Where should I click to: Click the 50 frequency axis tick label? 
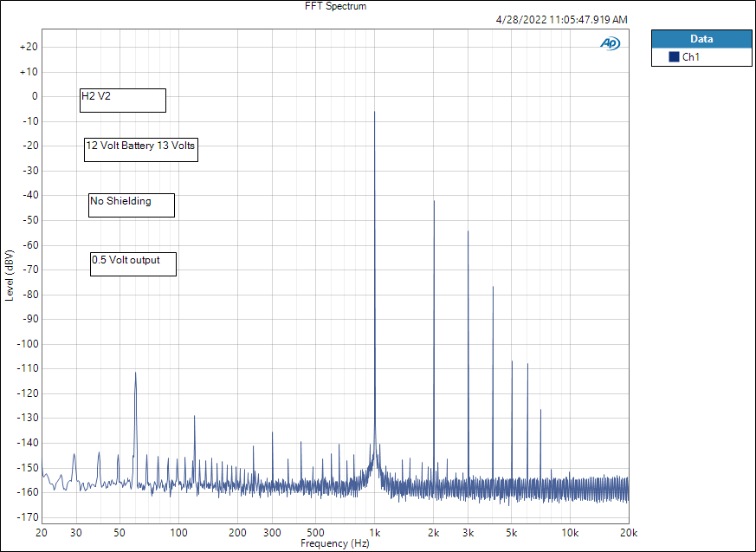pos(120,533)
